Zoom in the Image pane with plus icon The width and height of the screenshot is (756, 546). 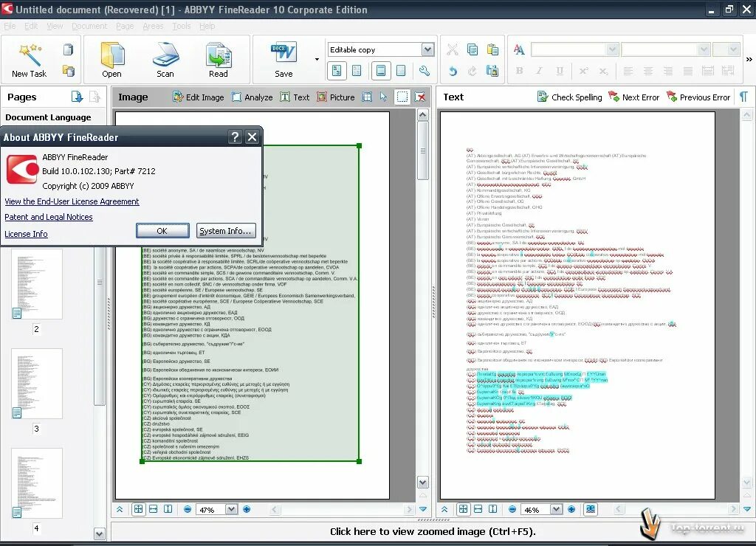click(x=247, y=509)
